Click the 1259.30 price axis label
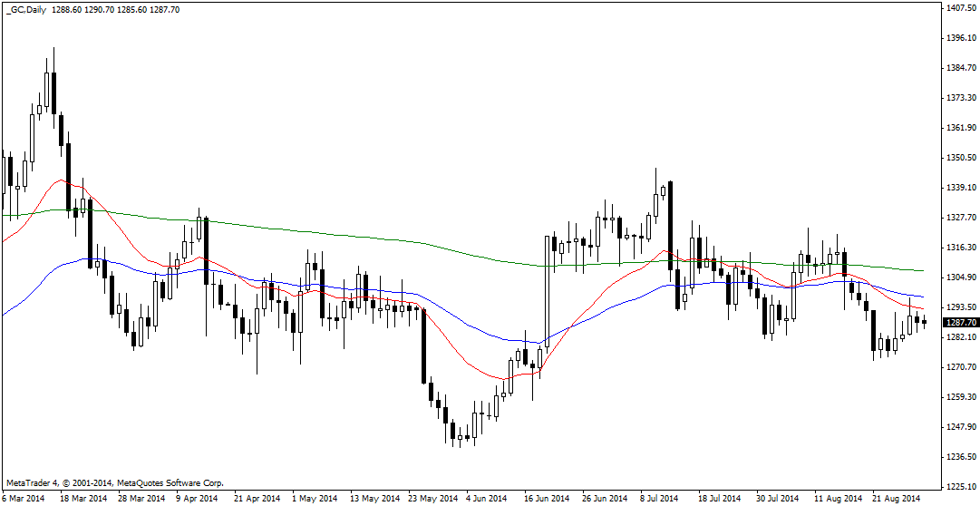Image resolution: width=980 pixels, height=506 pixels. point(962,397)
